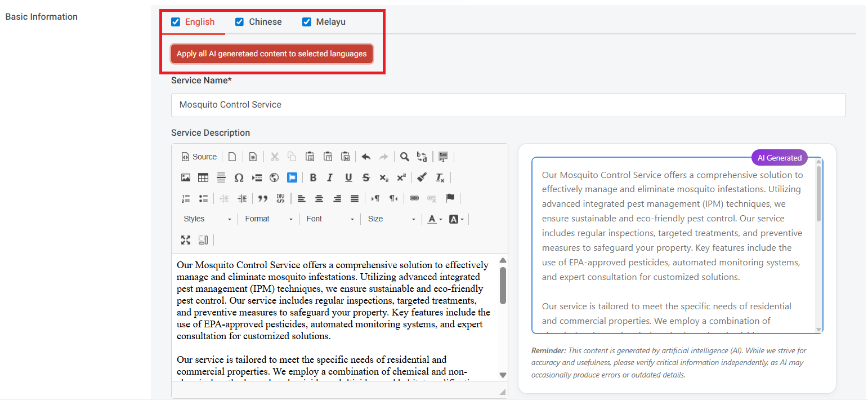The image size is (868, 400).
Task: Open the Find dialog in the editor
Action: click(404, 156)
